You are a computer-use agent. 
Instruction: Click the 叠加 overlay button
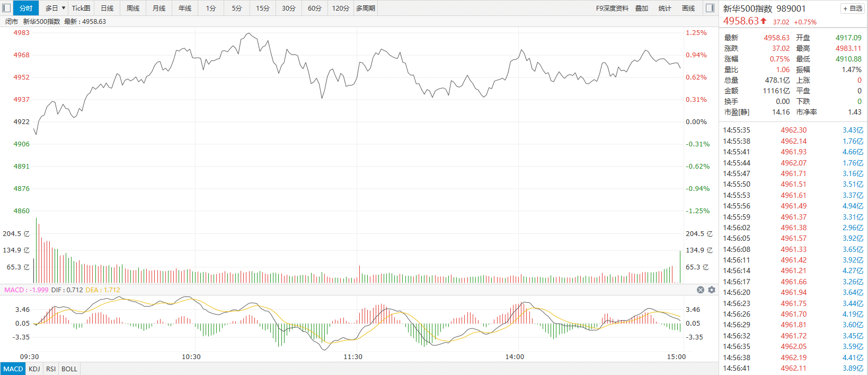(x=642, y=8)
